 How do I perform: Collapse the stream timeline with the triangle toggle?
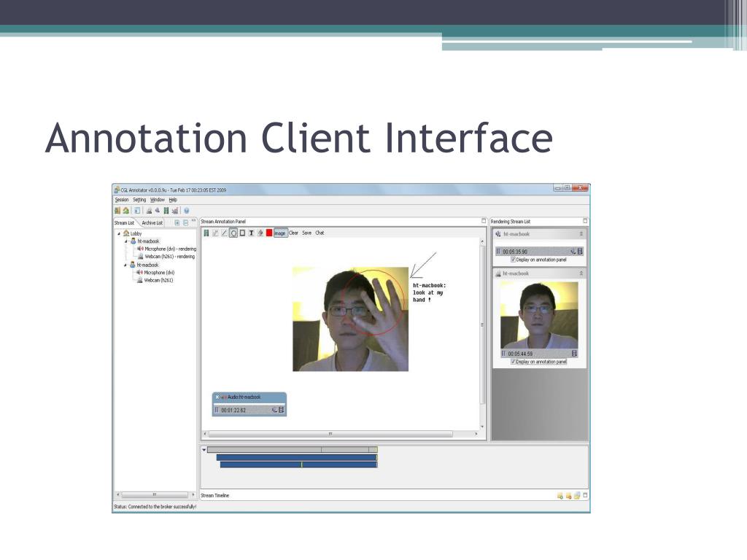204,450
